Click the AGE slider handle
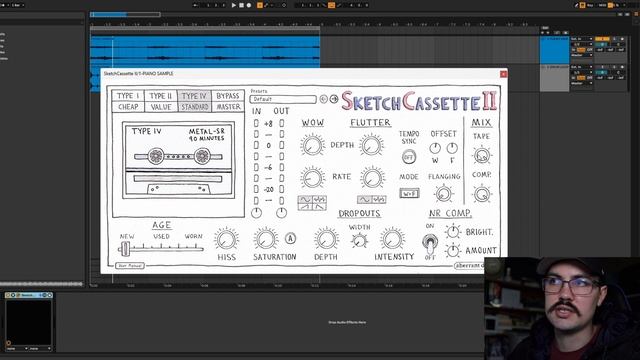 tap(125, 248)
